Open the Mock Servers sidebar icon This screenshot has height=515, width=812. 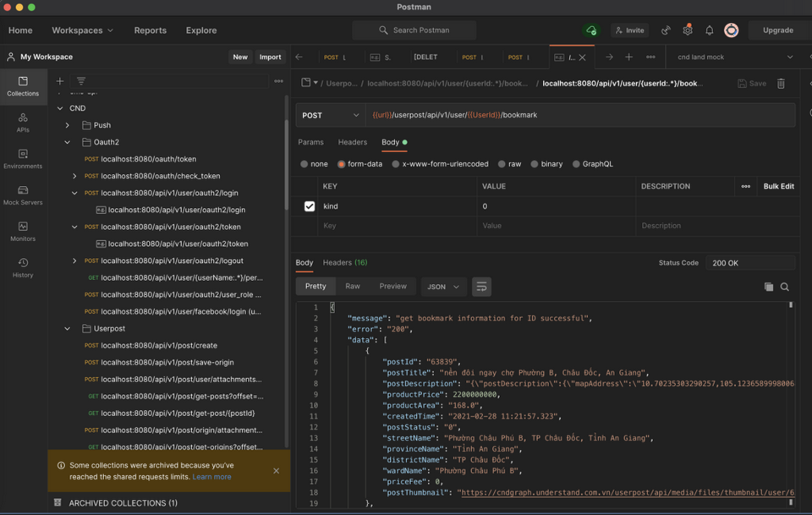pyautogui.click(x=23, y=194)
